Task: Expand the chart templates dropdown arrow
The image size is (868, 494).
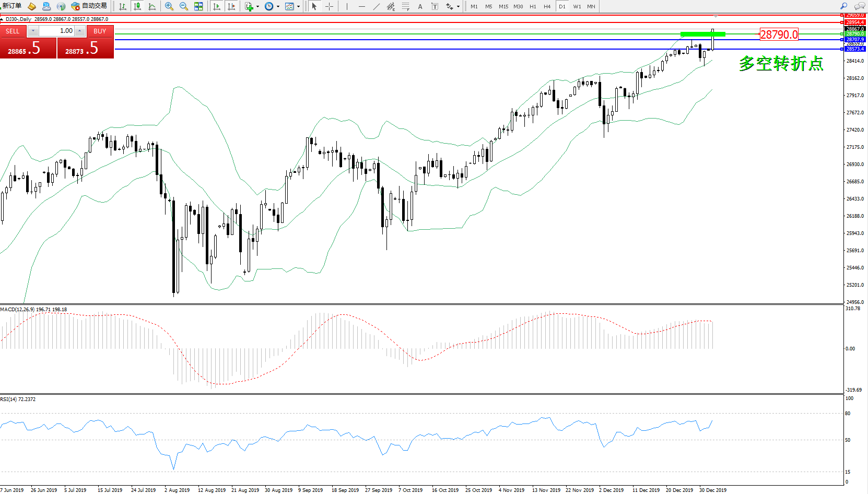Action: [x=298, y=7]
